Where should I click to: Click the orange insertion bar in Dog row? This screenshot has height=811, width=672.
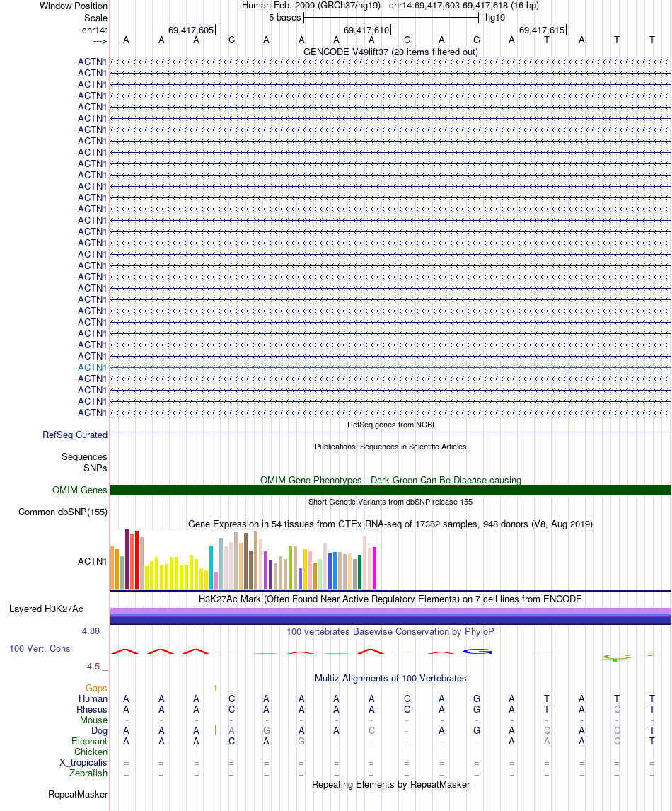(x=215, y=730)
